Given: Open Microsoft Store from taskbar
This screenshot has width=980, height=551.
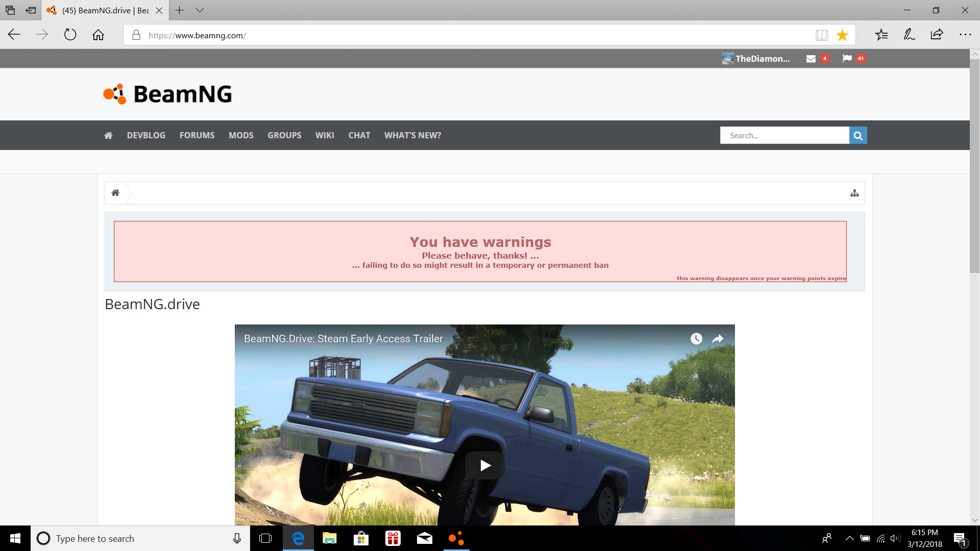Looking at the screenshot, I should (361, 538).
